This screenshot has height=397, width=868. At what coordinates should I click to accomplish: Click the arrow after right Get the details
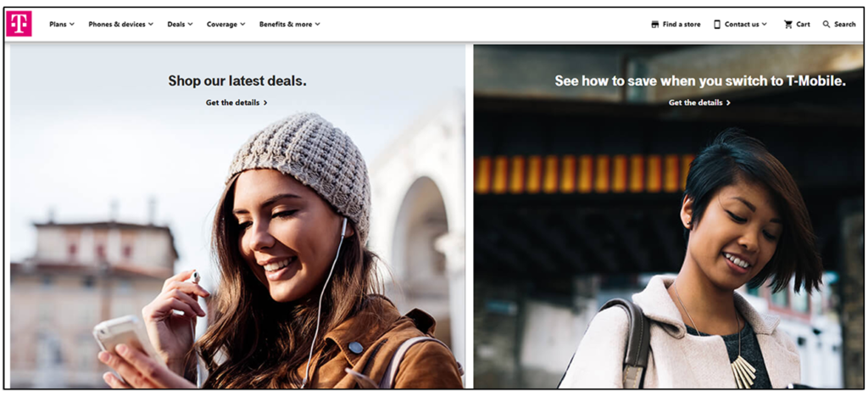tap(728, 103)
